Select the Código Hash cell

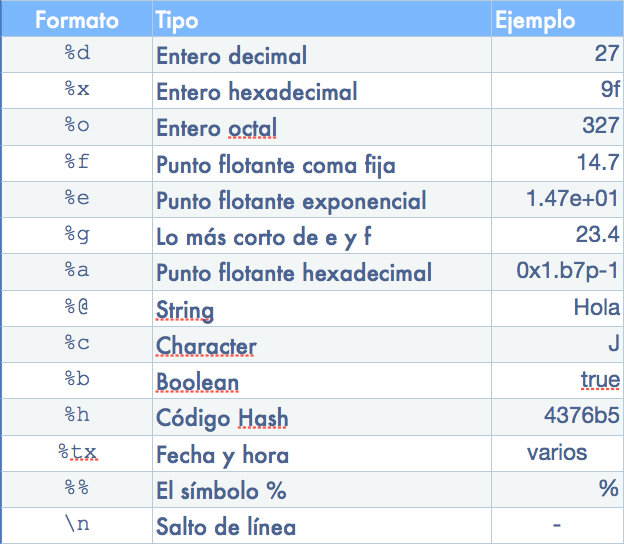322,417
